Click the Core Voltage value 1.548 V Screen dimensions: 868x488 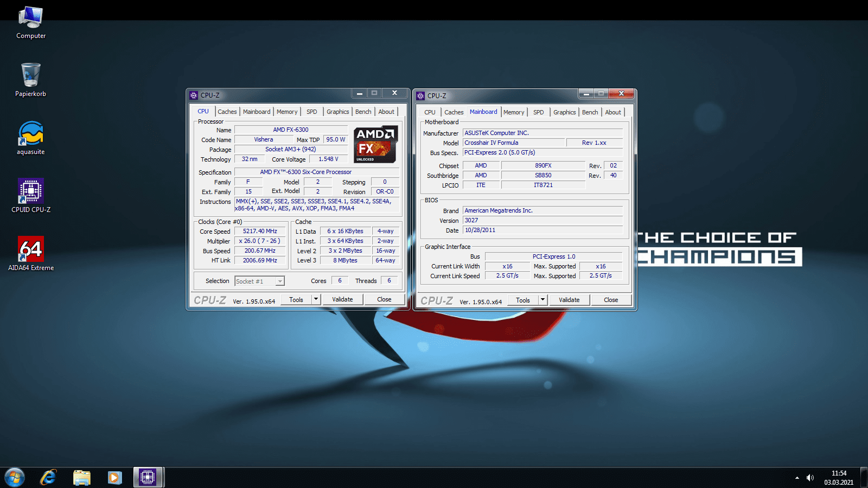point(328,159)
